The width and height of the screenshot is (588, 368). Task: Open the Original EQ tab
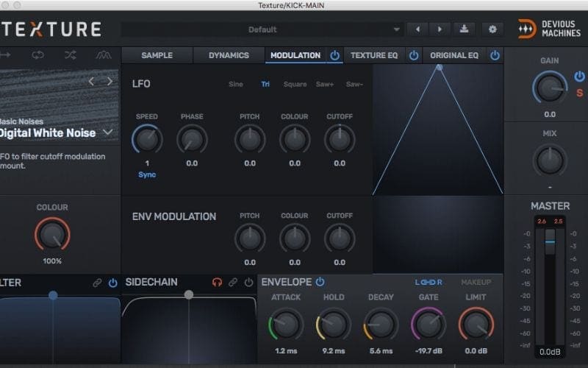[x=454, y=55]
